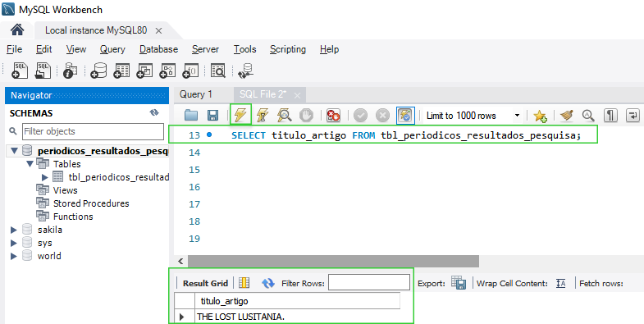Show result as form editor icon
This screenshot has width=644, height=324.
244,283
